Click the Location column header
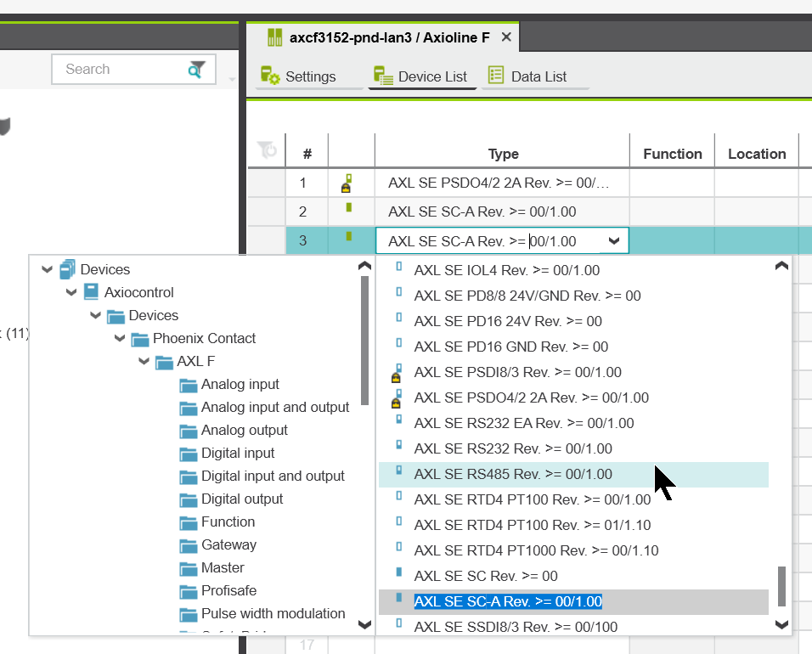The width and height of the screenshot is (812, 654). click(x=757, y=154)
